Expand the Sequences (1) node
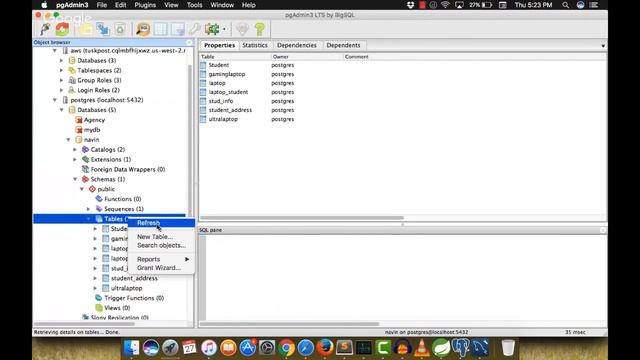The width and height of the screenshot is (640, 360). [x=89, y=209]
